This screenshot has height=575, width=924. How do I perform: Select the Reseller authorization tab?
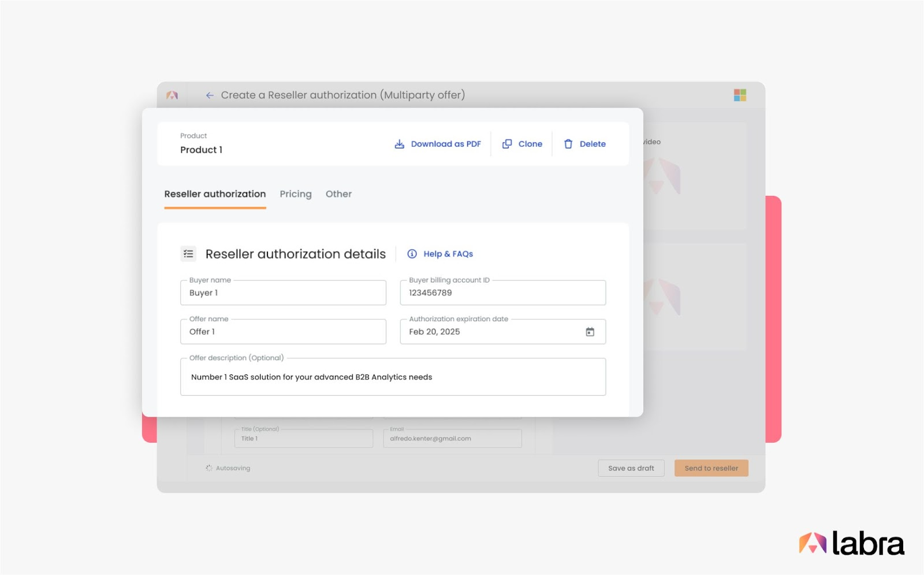pos(215,194)
